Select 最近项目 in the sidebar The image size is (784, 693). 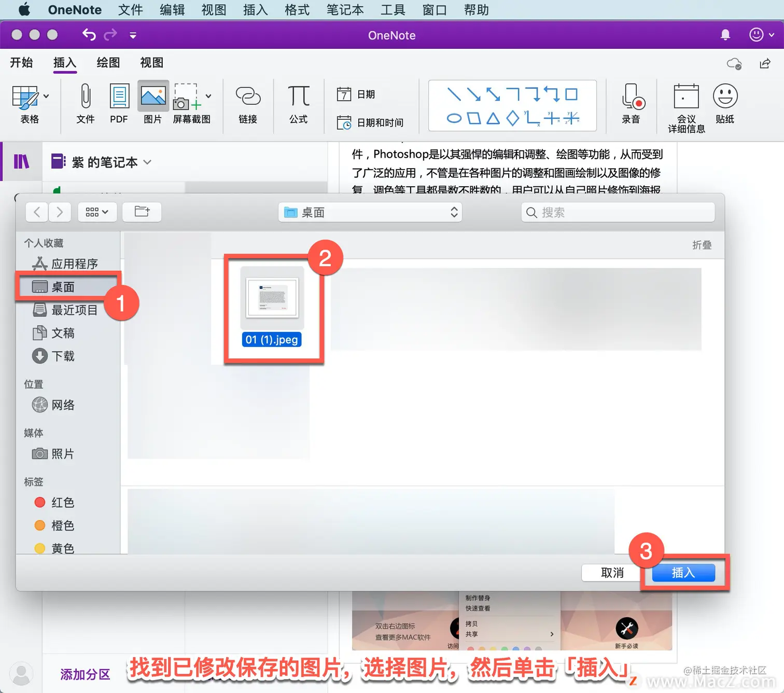coord(65,310)
